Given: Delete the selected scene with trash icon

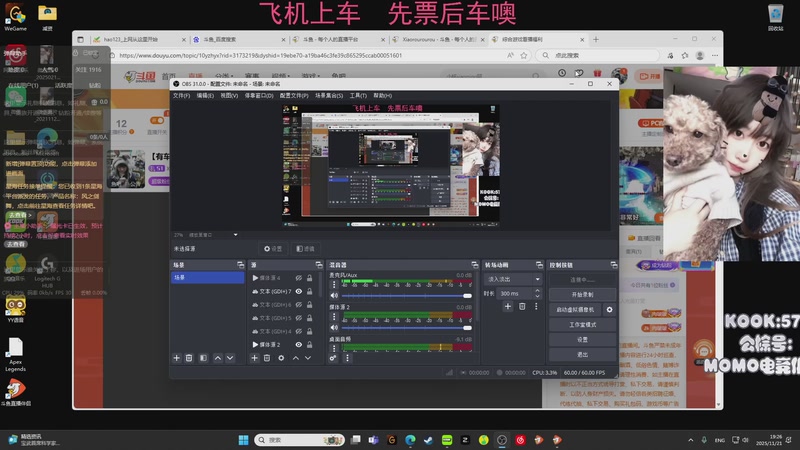Looking at the screenshot, I should (189, 358).
